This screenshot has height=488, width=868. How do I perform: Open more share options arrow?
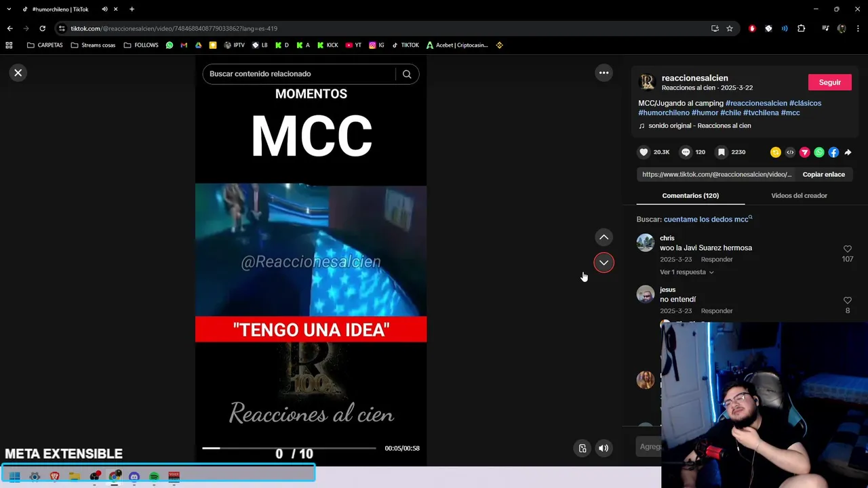coord(848,152)
